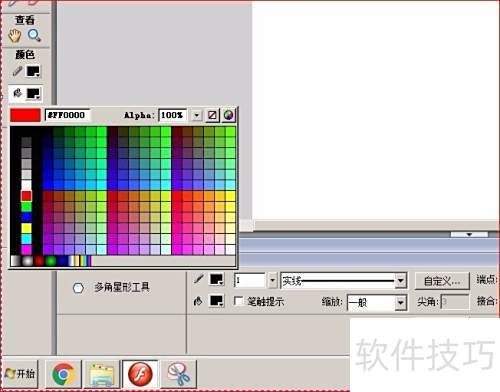The image size is (500, 392).
Task: Open the 开始 Start menu
Action: [x=20, y=374]
